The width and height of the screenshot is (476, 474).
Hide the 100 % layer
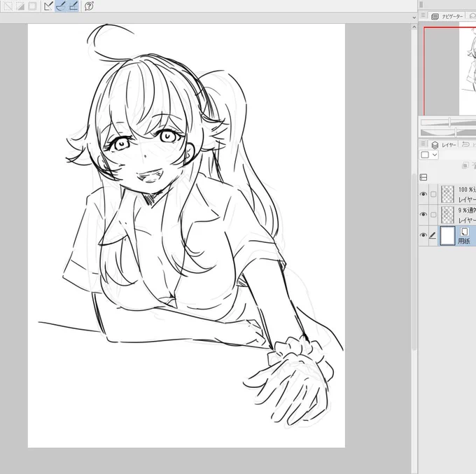[x=423, y=194]
